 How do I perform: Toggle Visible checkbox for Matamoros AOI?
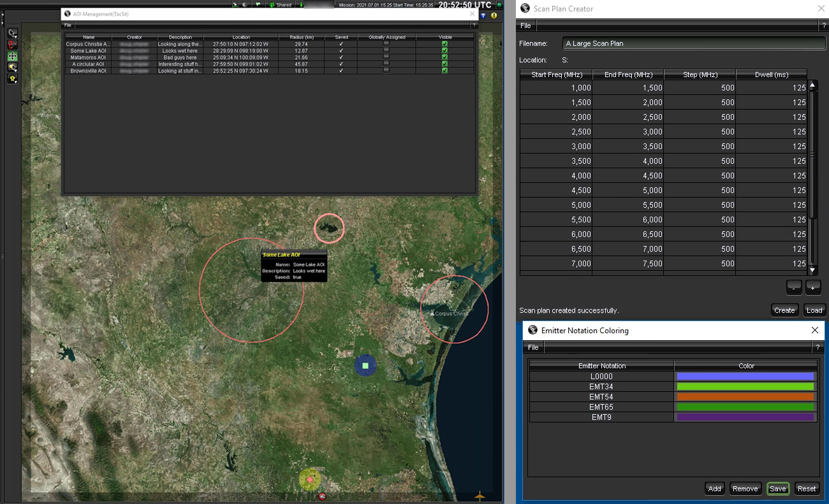pos(445,57)
